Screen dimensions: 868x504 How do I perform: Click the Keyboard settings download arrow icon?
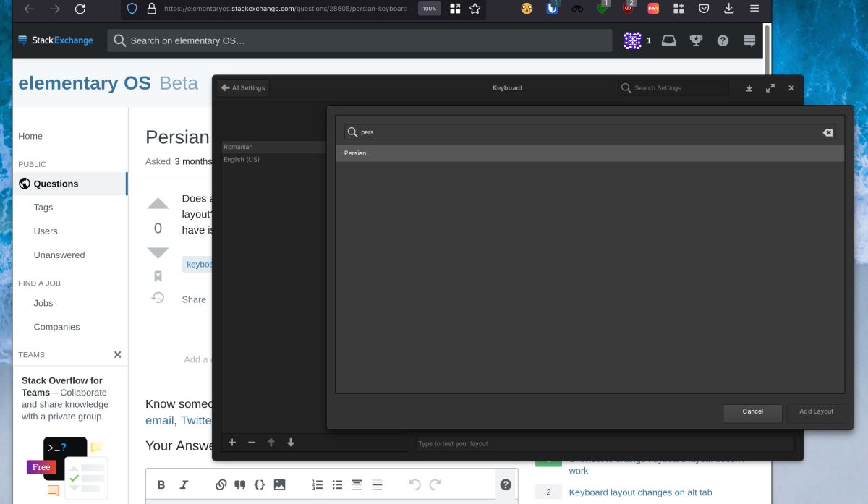[x=749, y=88]
